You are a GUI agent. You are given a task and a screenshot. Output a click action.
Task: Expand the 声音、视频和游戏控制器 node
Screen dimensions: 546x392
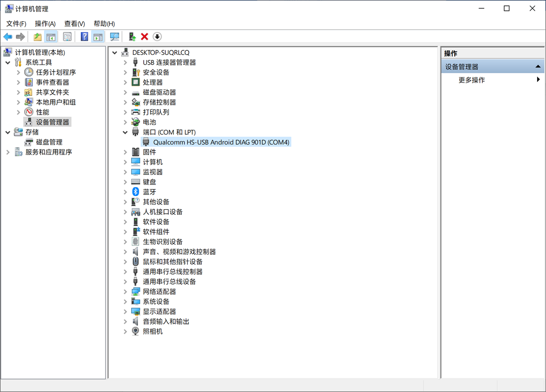coord(125,252)
